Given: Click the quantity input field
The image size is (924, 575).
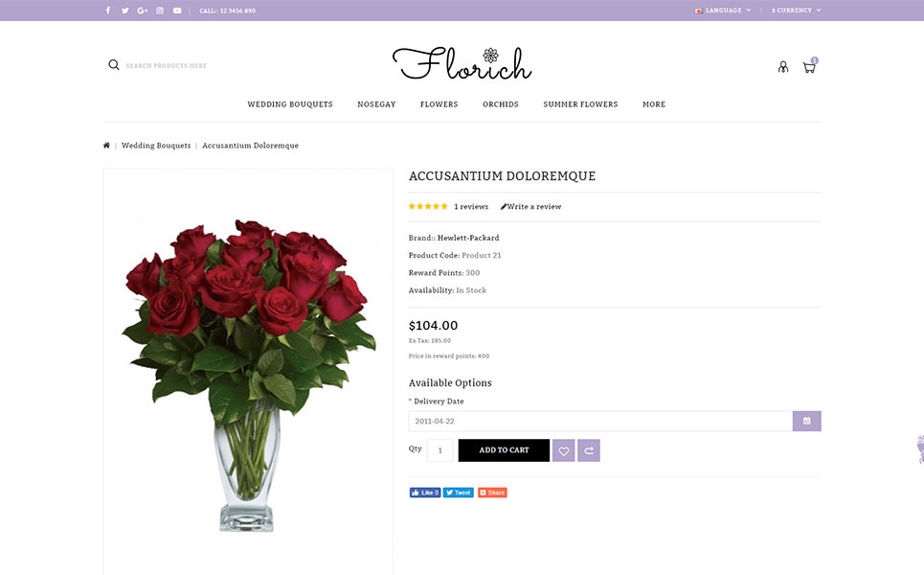Looking at the screenshot, I should [x=440, y=450].
